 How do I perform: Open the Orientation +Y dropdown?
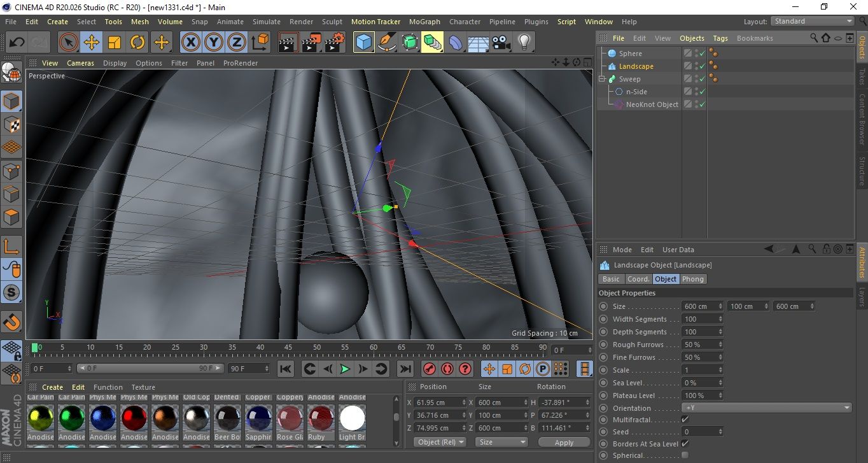[767, 408]
